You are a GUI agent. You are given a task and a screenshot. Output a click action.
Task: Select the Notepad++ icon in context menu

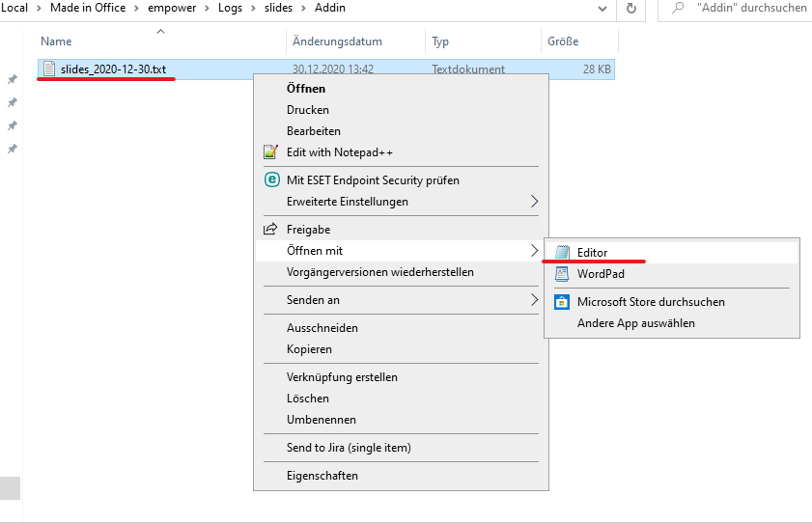[x=271, y=152]
